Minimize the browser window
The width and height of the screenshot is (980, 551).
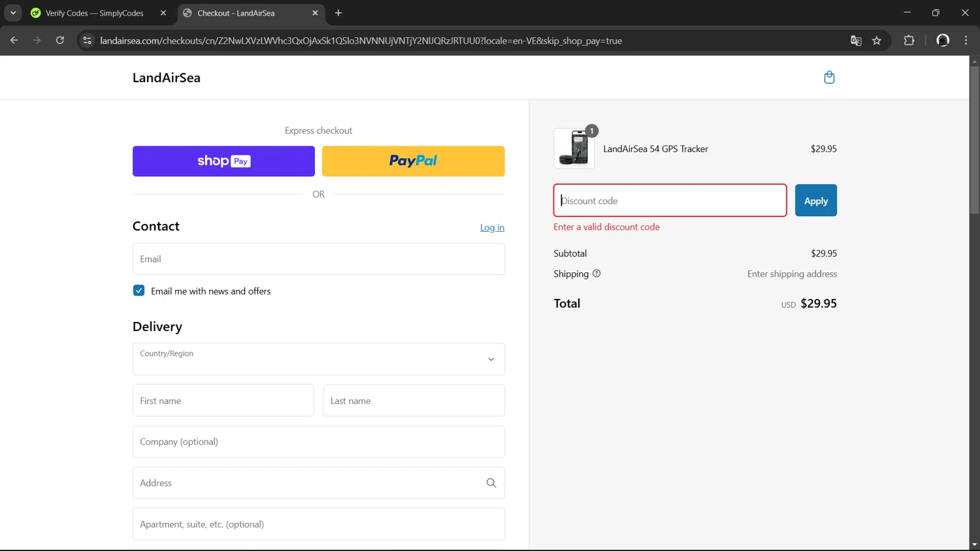pos(907,12)
